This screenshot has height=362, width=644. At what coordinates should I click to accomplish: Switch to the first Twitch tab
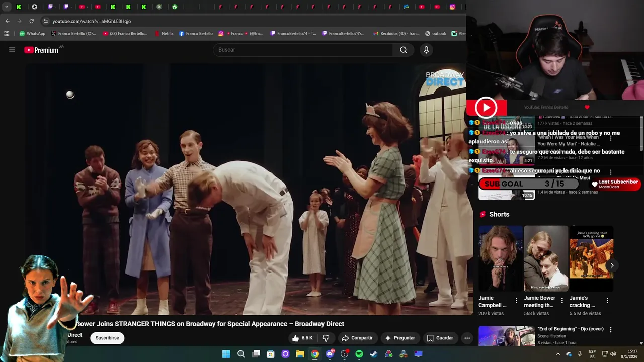[x=50, y=7]
